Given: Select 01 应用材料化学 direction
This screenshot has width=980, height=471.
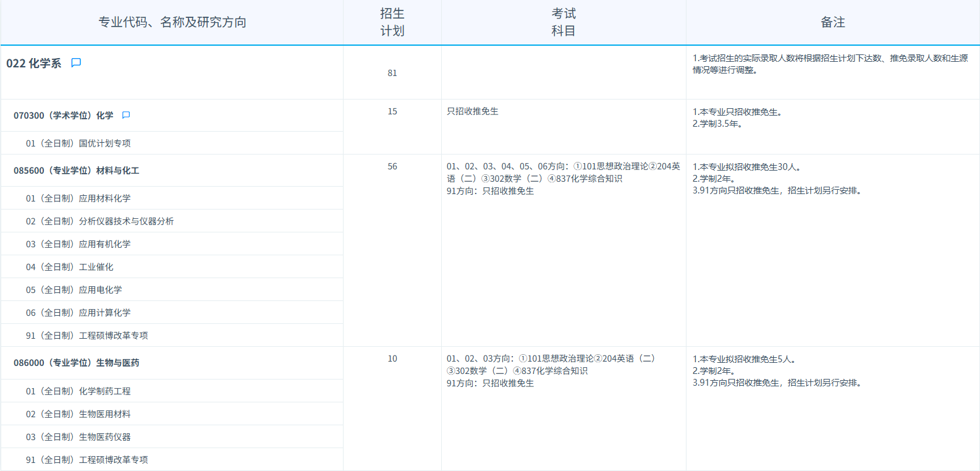Looking at the screenshot, I should pos(78,198).
